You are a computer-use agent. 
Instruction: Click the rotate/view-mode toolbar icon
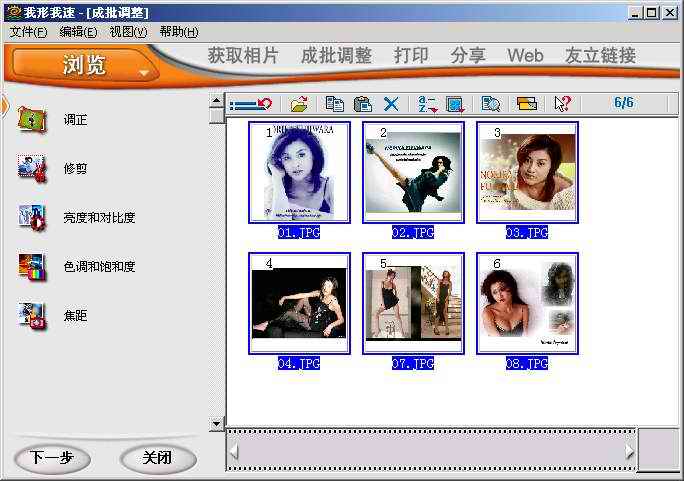(x=251, y=104)
